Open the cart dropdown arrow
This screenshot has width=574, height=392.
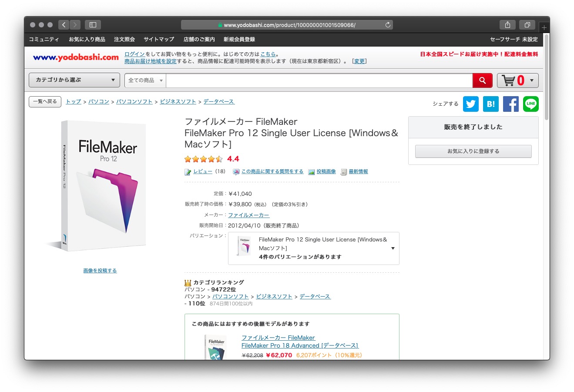532,80
